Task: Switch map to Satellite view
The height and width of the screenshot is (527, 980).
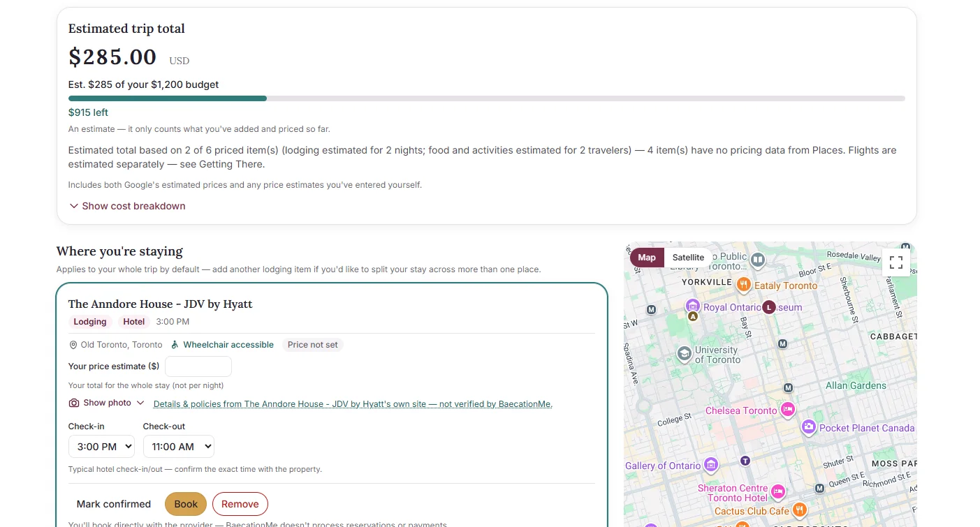Action: [x=688, y=257]
